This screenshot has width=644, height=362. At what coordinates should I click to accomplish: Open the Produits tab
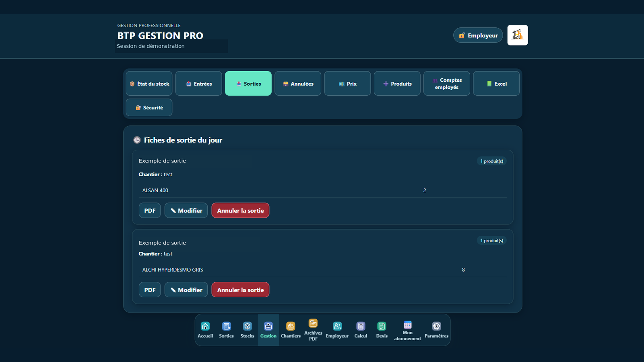[x=397, y=83]
